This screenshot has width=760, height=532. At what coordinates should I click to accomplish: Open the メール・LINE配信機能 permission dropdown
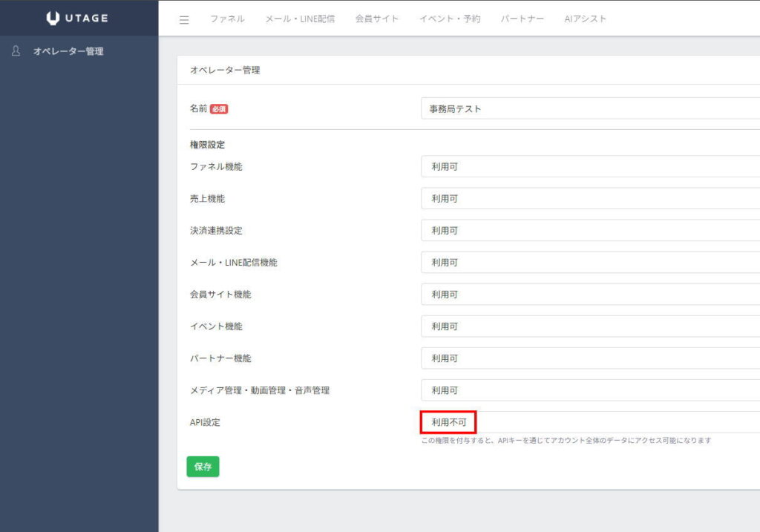(x=590, y=263)
